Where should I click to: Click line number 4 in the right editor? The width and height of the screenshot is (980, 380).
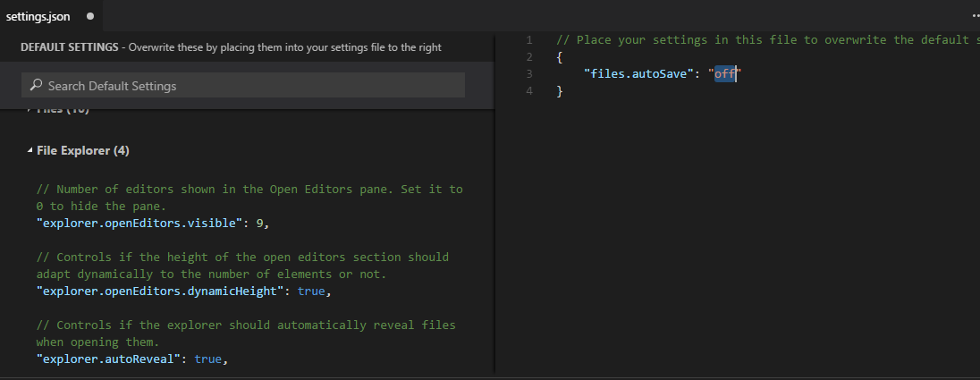coord(529,91)
